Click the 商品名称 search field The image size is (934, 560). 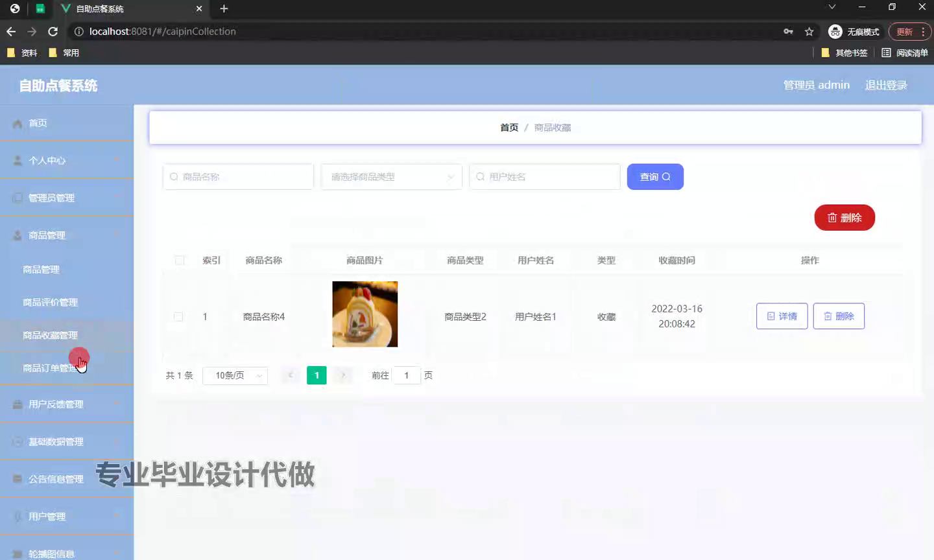(238, 176)
